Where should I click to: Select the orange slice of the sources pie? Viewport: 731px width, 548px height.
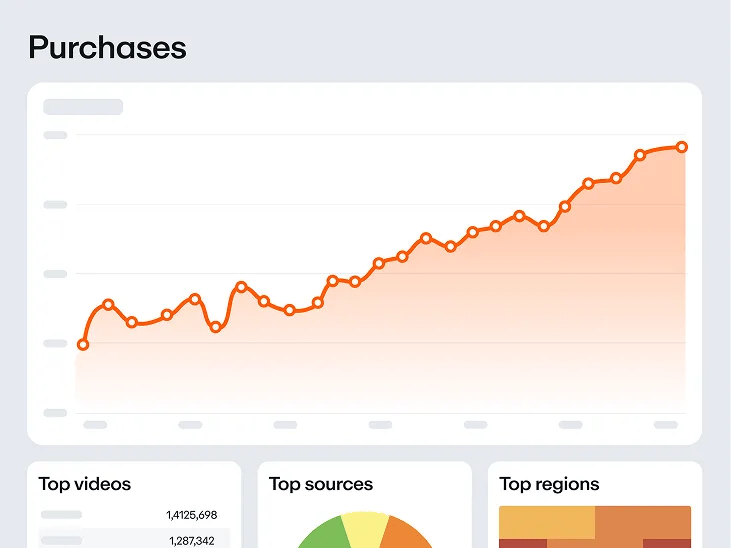point(408,535)
